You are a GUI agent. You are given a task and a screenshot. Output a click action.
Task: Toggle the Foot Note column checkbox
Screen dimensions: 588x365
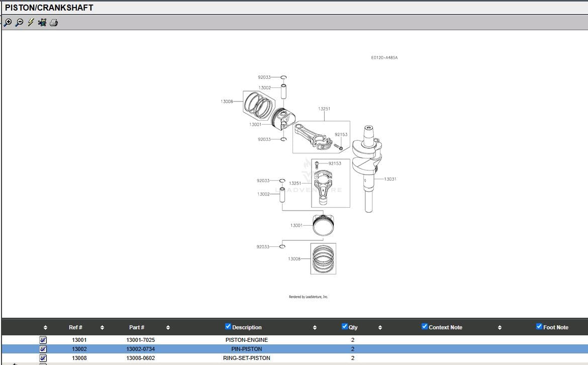coord(539,327)
